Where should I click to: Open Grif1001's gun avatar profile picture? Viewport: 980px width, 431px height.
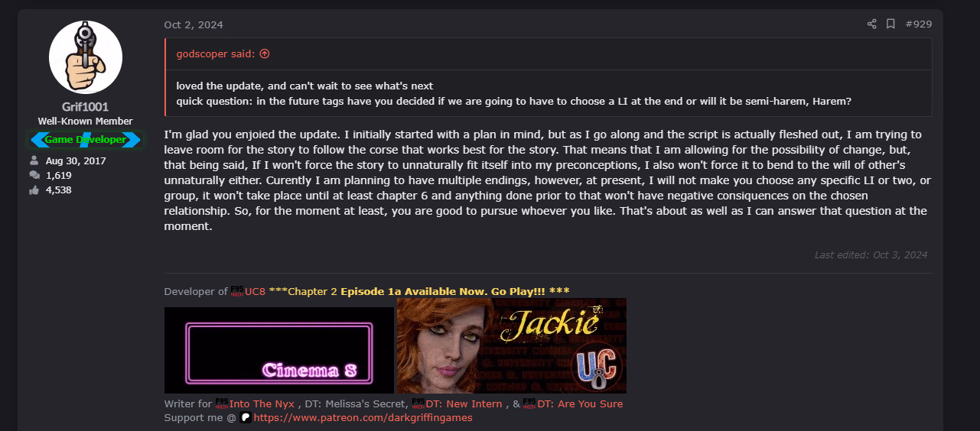point(86,57)
